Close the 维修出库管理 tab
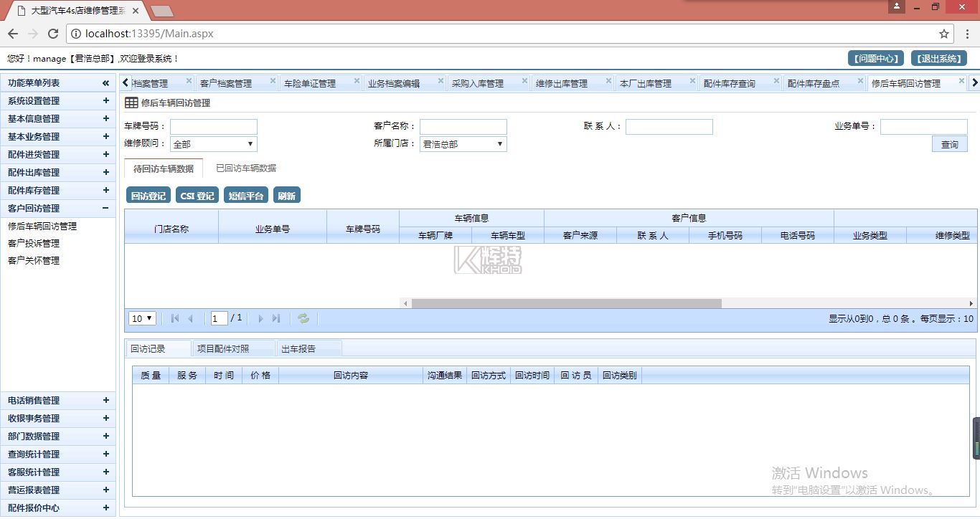Screen dimensions: 980x519 pyautogui.click(x=608, y=81)
